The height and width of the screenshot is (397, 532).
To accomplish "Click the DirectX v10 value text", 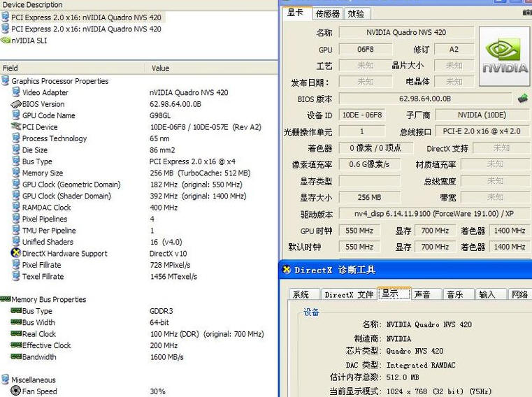I will (168, 254).
